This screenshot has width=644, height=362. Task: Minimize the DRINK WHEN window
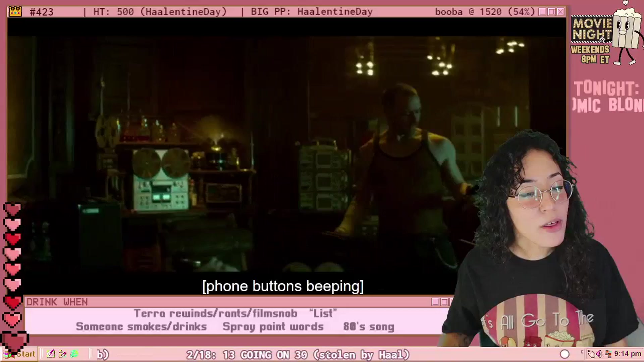click(435, 302)
